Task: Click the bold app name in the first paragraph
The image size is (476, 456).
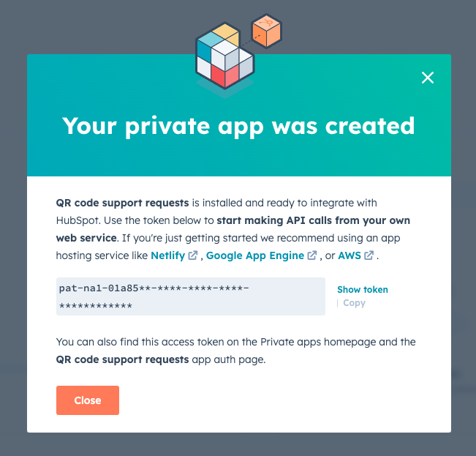Action: coord(122,203)
